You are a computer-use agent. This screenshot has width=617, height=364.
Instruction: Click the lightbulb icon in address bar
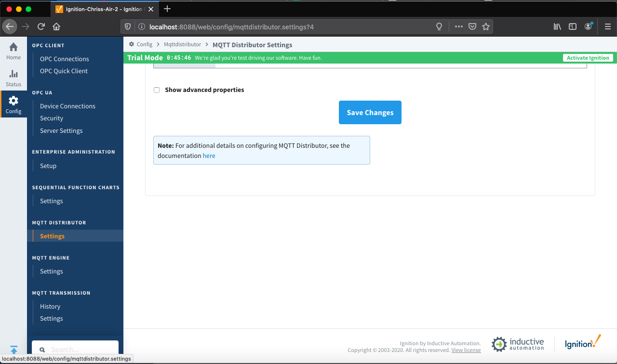439,27
